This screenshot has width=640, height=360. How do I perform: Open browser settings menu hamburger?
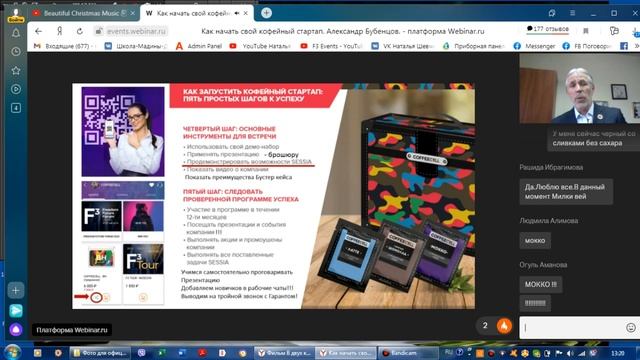tap(573, 13)
